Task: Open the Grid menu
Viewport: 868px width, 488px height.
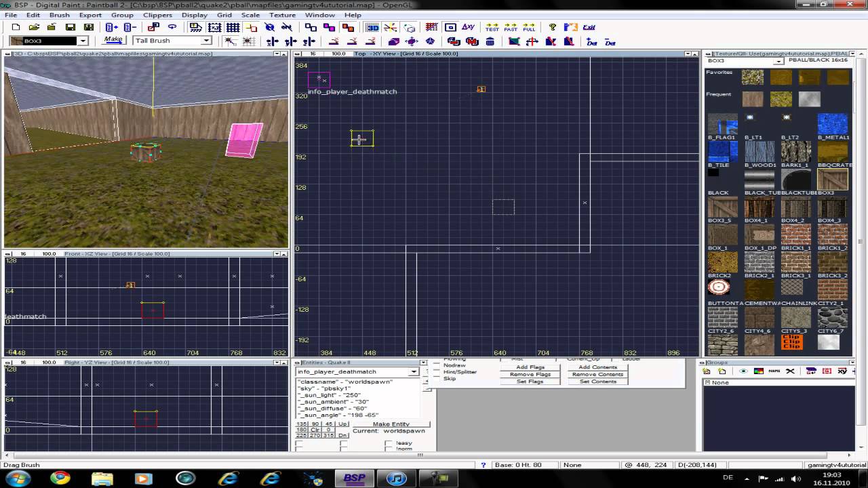Action: (x=224, y=15)
